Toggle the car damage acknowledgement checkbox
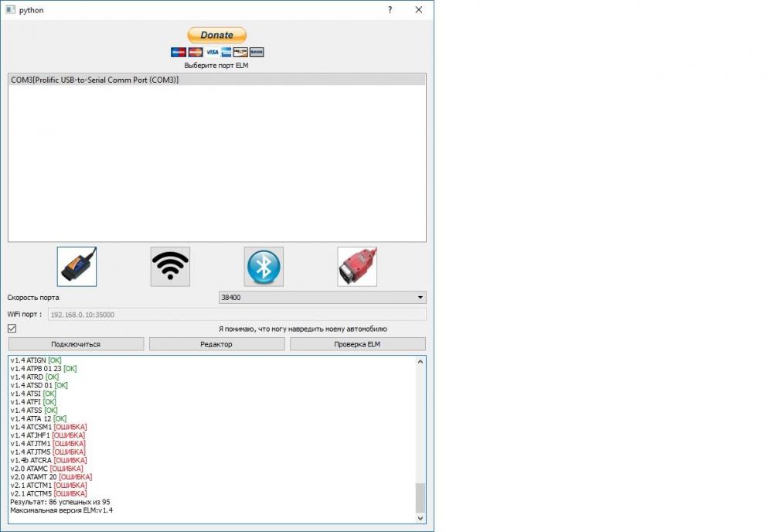773x532 pixels. pyautogui.click(x=12, y=329)
